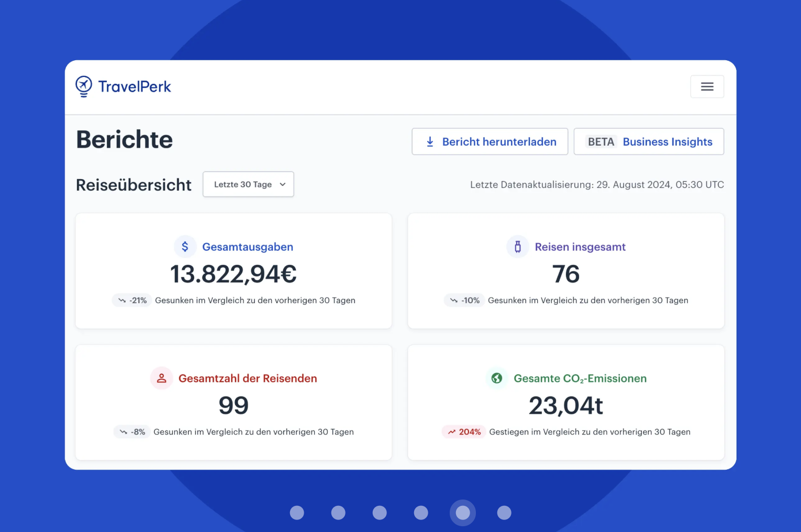Screen dimensions: 801x532
Task: Click the Gesamtzahl der Reisenden title
Action: pos(248,378)
